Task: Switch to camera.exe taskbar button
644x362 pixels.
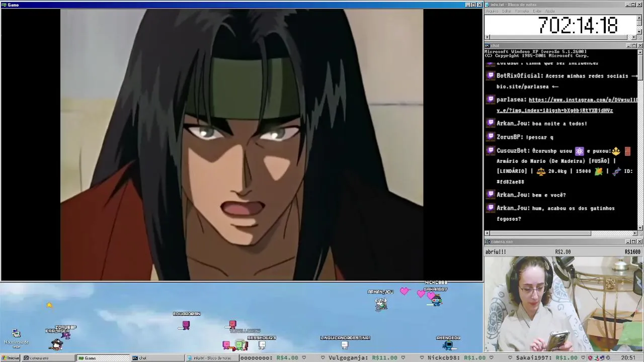Action: pos(49,358)
